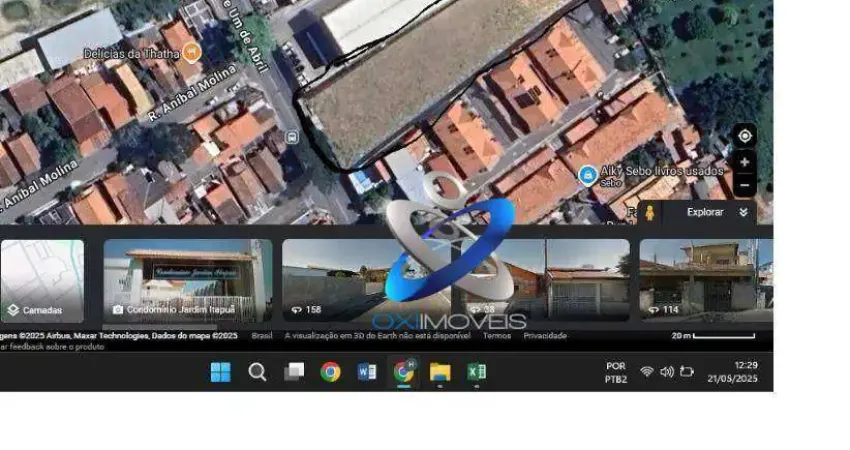The height and width of the screenshot is (450, 850).
Task: Open the Privacidade link
Action: (x=545, y=336)
